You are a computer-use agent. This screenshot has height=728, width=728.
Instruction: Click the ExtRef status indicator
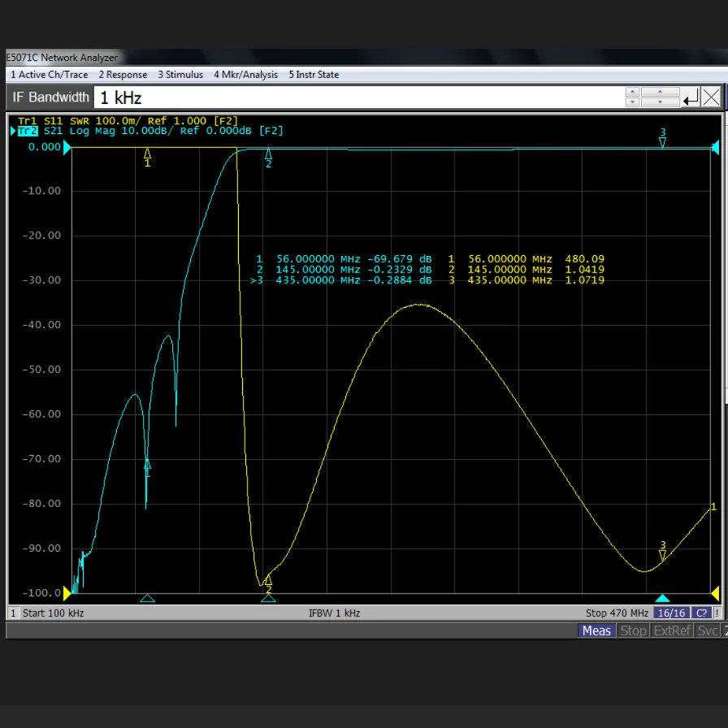click(672, 630)
